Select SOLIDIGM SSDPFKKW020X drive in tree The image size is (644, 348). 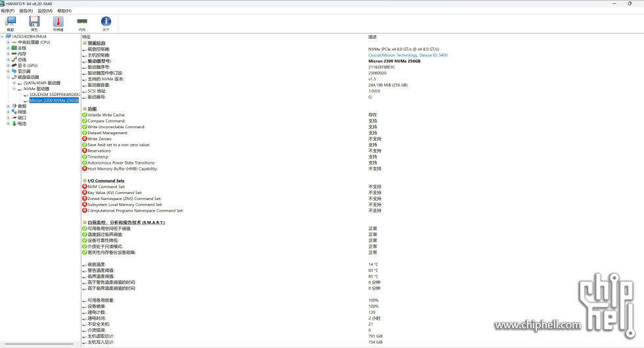[x=55, y=95]
